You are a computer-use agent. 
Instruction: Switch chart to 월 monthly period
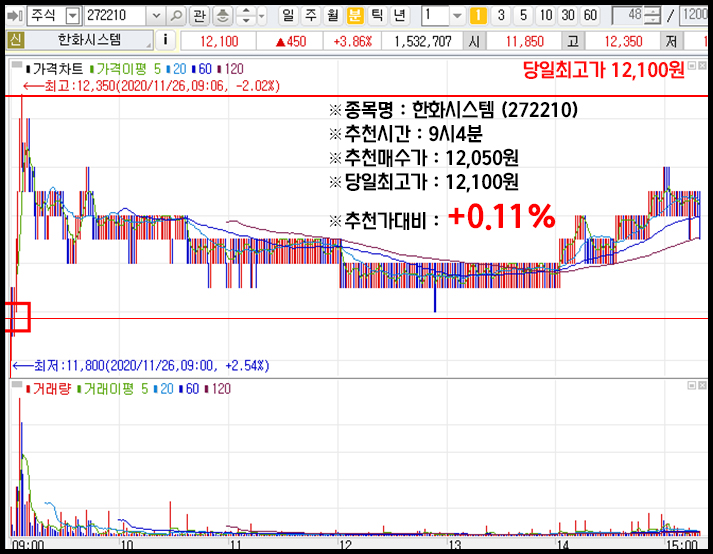(333, 16)
